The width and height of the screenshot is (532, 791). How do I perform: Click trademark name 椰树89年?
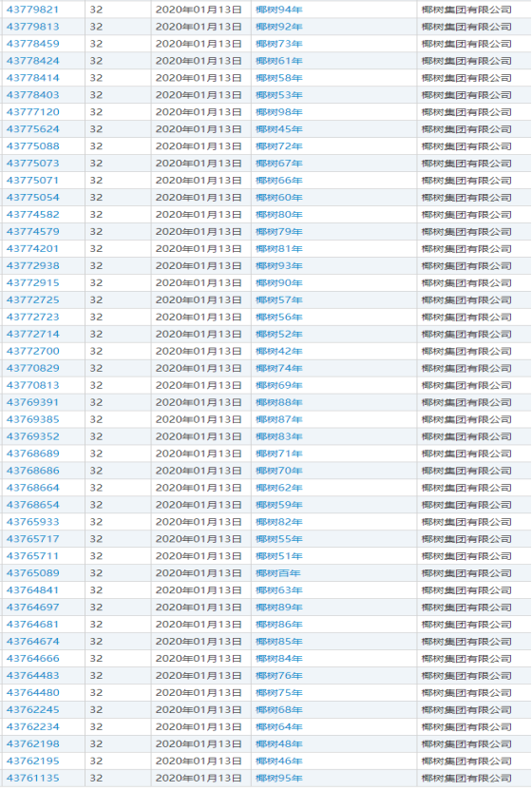[x=279, y=608]
